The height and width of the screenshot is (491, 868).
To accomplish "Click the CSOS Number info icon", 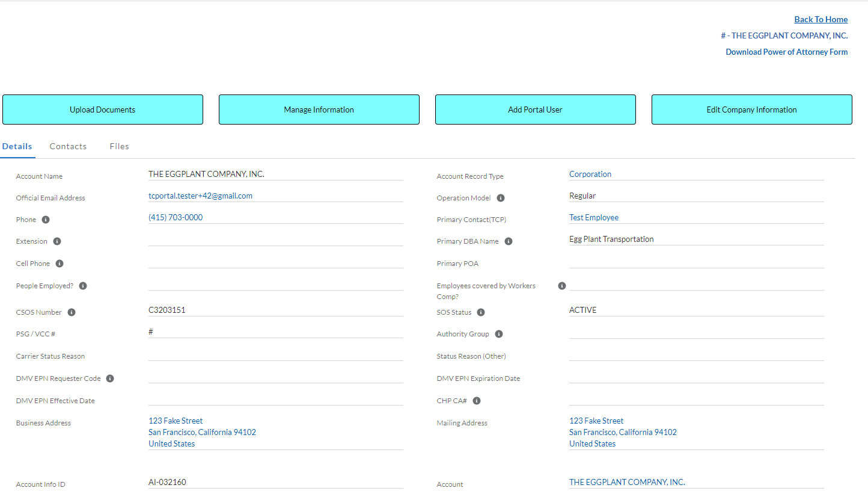I will point(72,312).
